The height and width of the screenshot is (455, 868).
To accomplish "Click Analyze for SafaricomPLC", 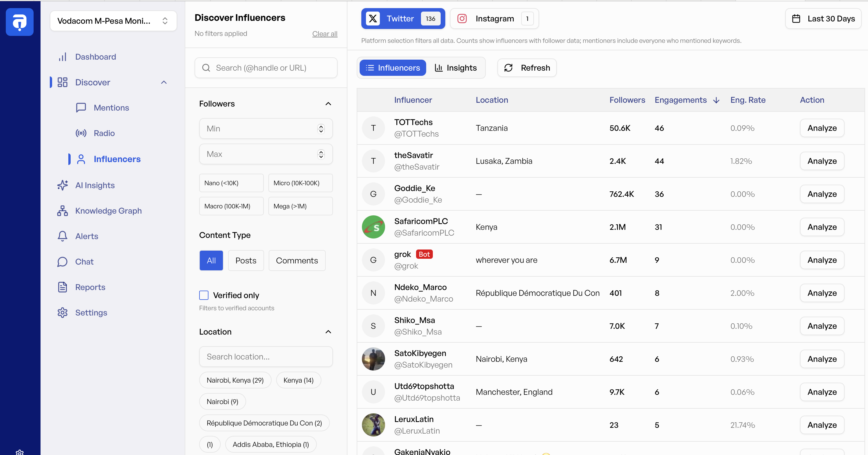I will [821, 227].
